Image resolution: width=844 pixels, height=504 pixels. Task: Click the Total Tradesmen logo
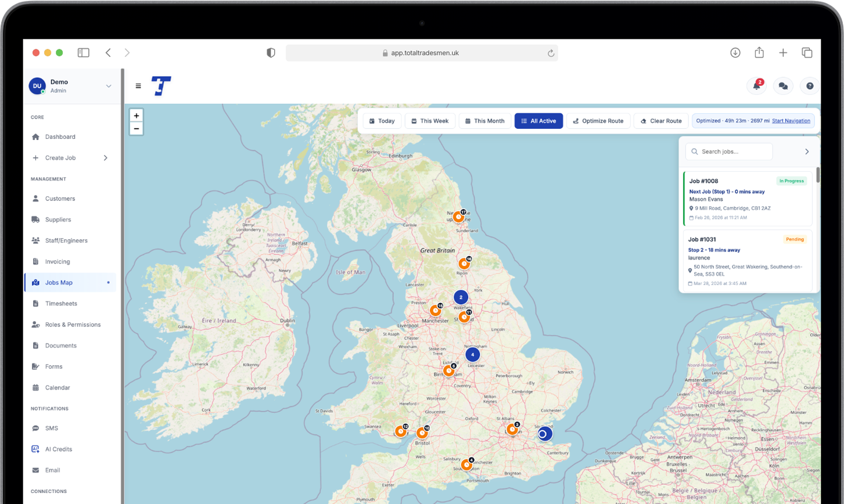point(161,86)
